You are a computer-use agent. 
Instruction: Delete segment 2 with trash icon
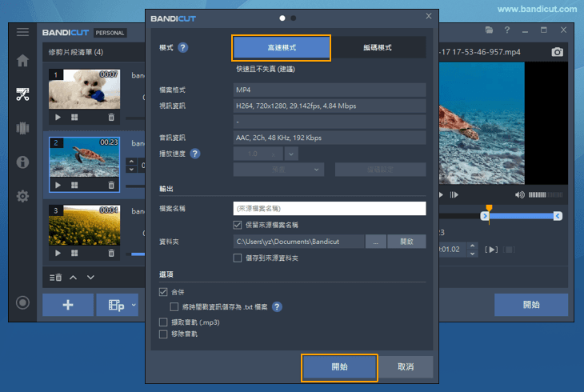(111, 185)
